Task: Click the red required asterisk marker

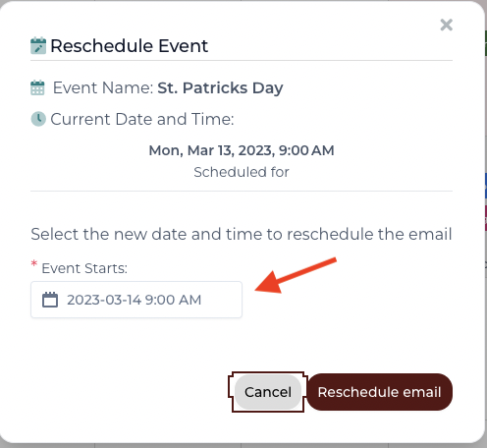Action: point(33,263)
